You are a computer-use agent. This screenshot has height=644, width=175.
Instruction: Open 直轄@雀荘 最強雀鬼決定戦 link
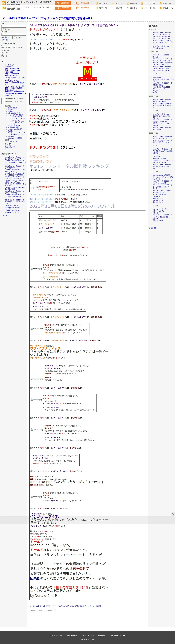[15, 92]
